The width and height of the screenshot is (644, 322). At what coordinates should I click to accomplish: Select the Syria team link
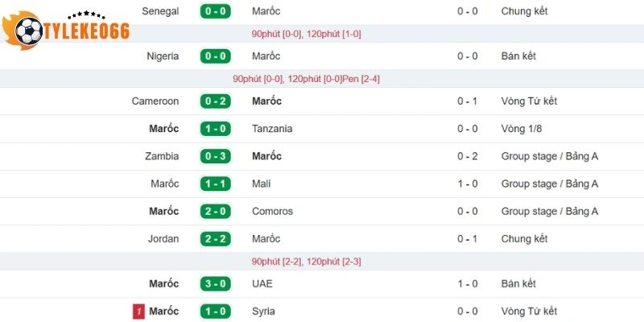pos(264,312)
